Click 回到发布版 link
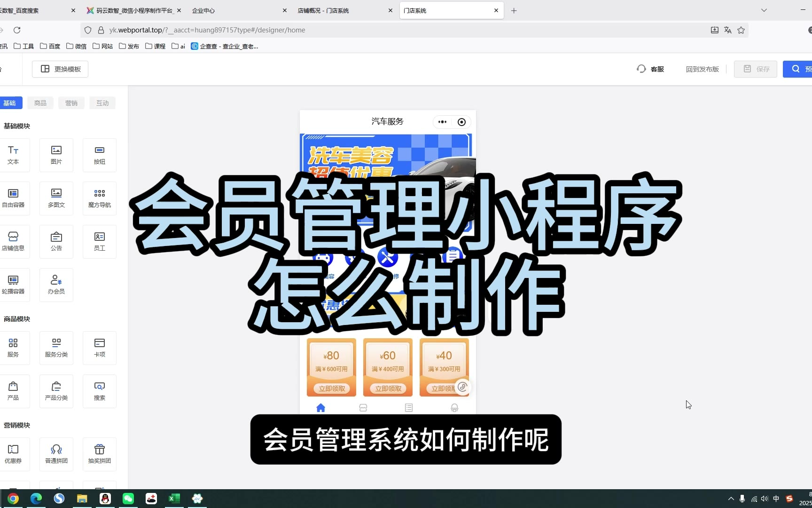This screenshot has width=812, height=508. coord(702,69)
